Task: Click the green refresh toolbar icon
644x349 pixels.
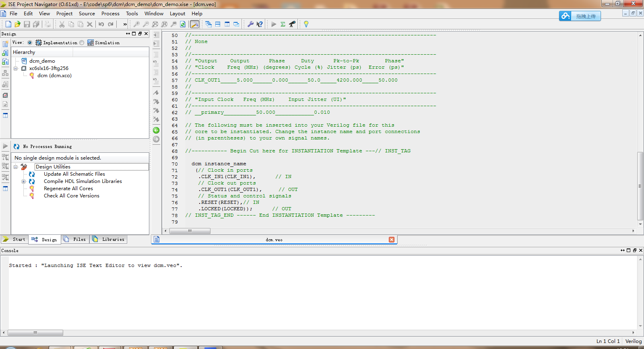Action: tap(183, 24)
